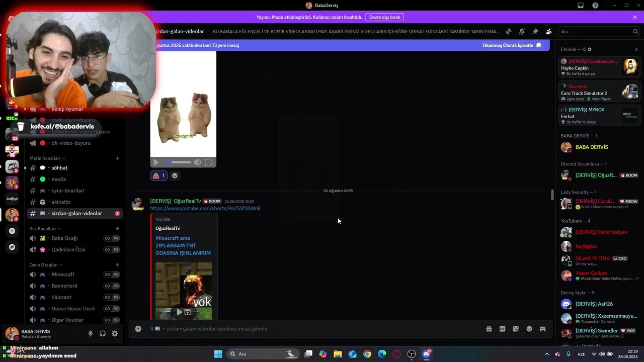
Task: Open the Threads icon in channel header
Action: pyautogui.click(x=509, y=31)
